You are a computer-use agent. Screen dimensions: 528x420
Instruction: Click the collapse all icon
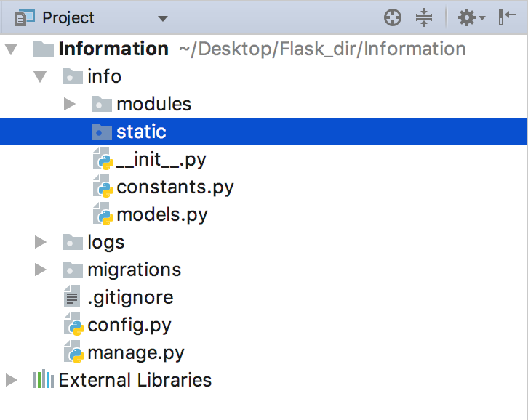click(x=424, y=17)
